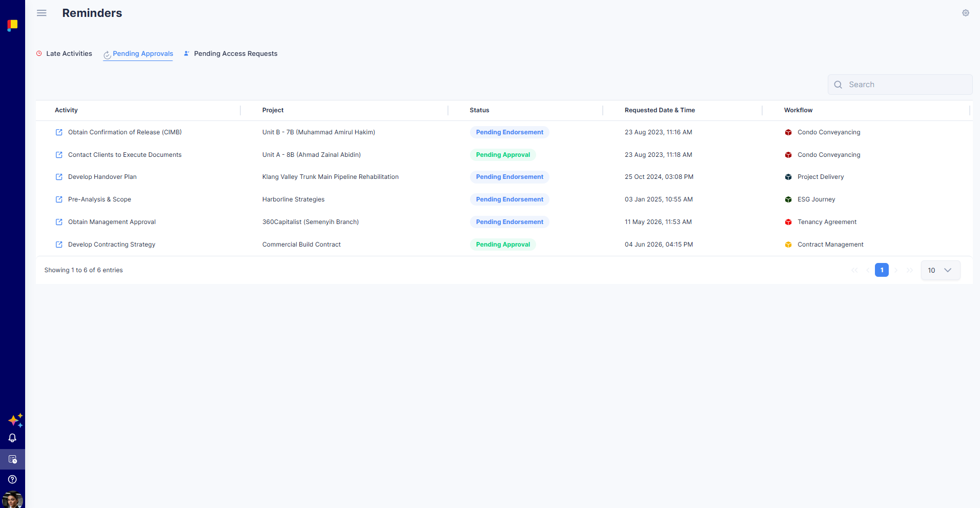Click Project Delivery workflow text
Image resolution: width=980 pixels, height=508 pixels.
[821, 177]
